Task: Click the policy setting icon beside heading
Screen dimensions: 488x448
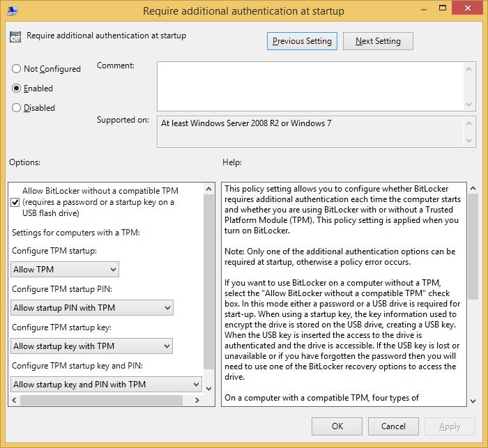Action: [x=15, y=36]
